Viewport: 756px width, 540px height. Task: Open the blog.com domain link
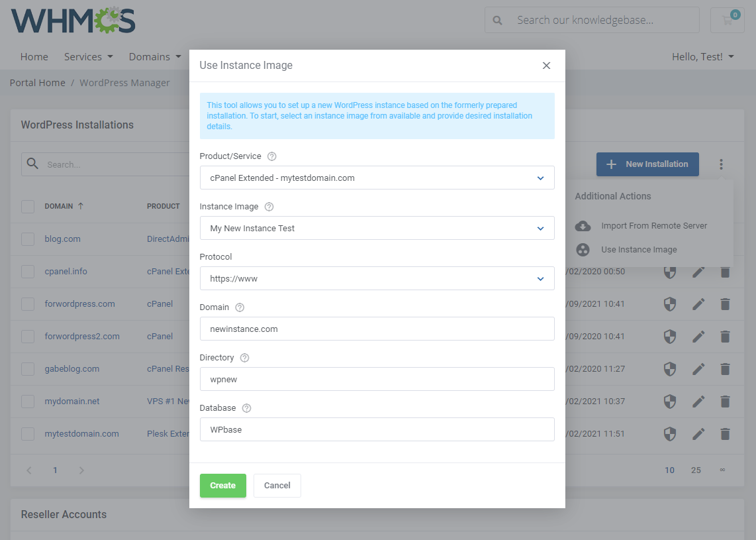tap(63, 239)
